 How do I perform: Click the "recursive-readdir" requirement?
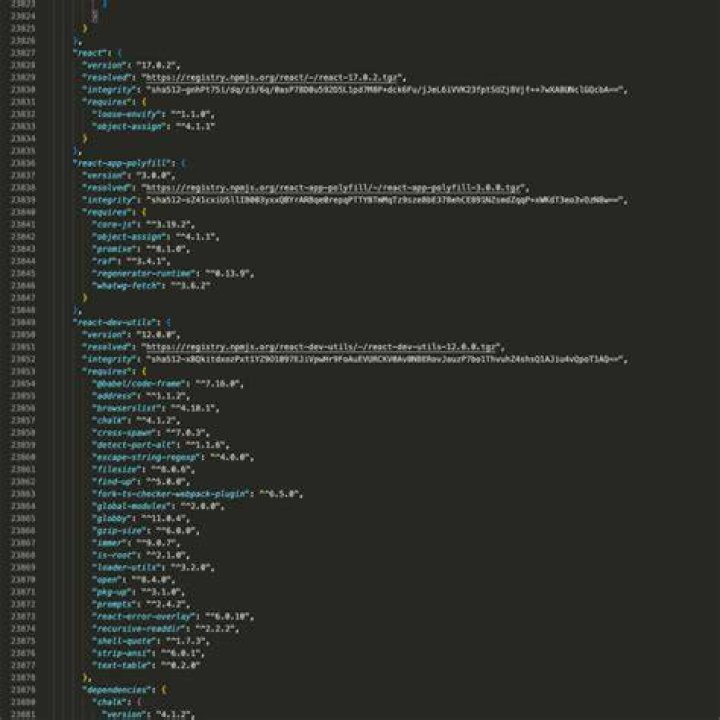(x=165, y=629)
